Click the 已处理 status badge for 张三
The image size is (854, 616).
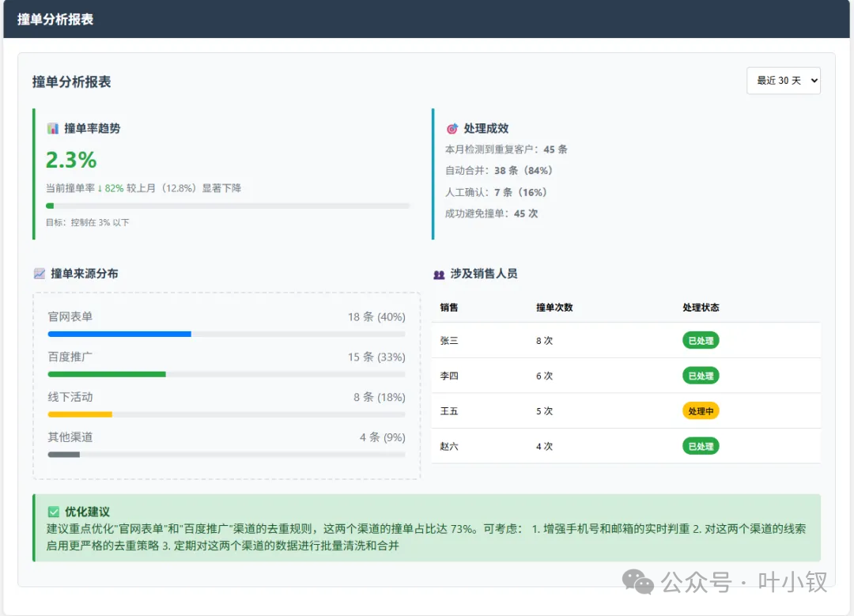click(x=701, y=340)
